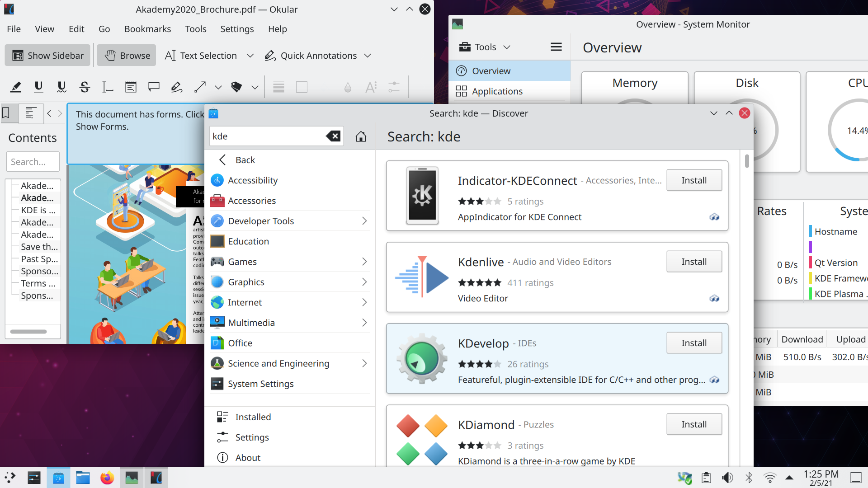This screenshot has width=868, height=488.
Task: Go to Discover home page
Action: tap(361, 136)
